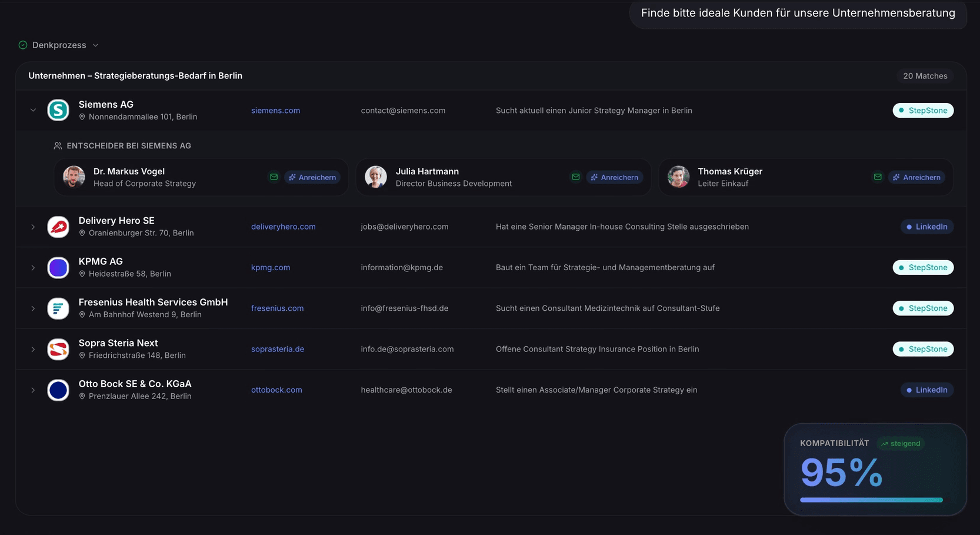Visit the kpmg.com link

[271, 267]
